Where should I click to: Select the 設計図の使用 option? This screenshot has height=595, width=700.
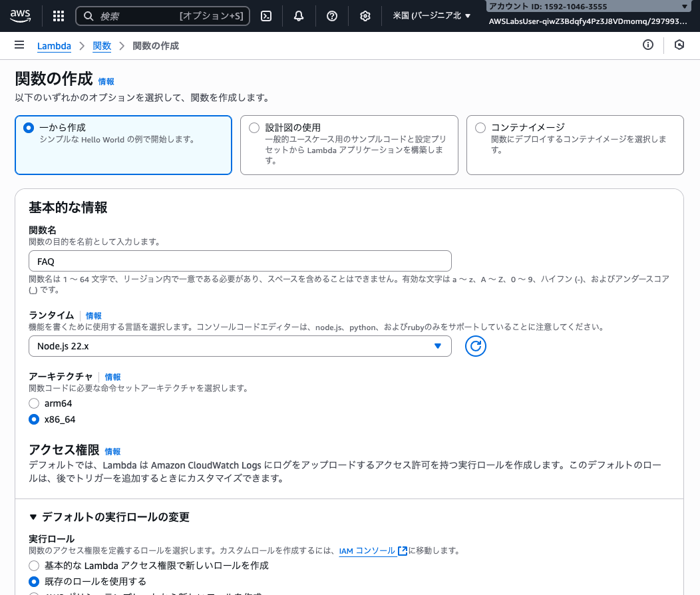[x=349, y=145]
